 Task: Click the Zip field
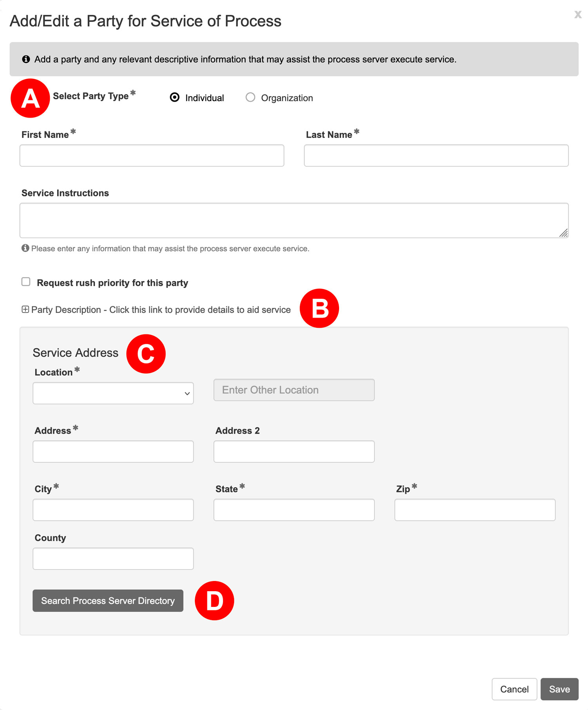pos(475,510)
